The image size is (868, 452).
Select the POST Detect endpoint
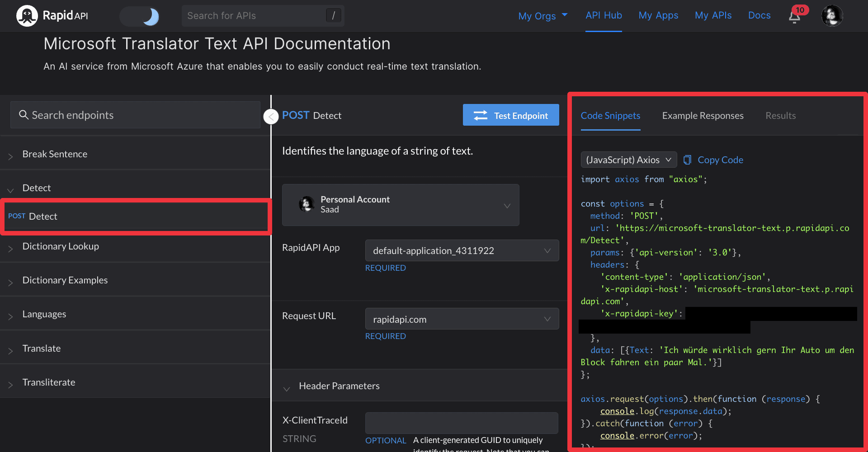[135, 216]
